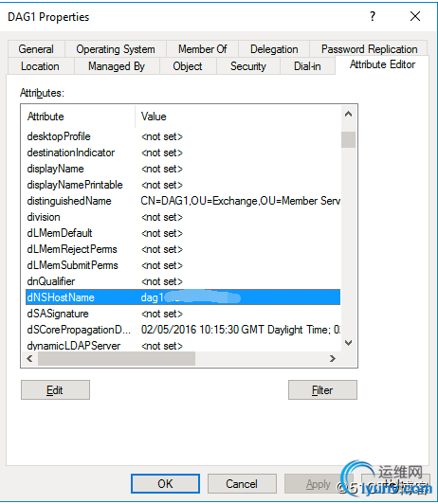This screenshot has width=438, height=504.
Task: Select the destinationIndicator attribute row
Action: (183, 153)
